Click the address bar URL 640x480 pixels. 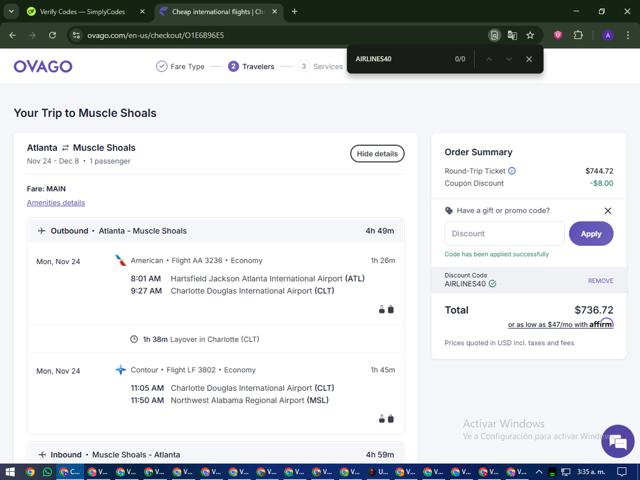pos(156,36)
